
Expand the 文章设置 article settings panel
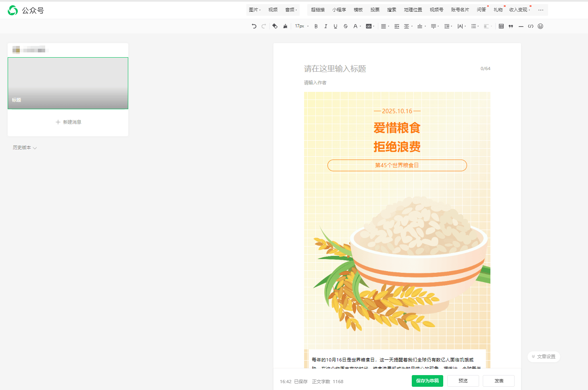pos(544,357)
